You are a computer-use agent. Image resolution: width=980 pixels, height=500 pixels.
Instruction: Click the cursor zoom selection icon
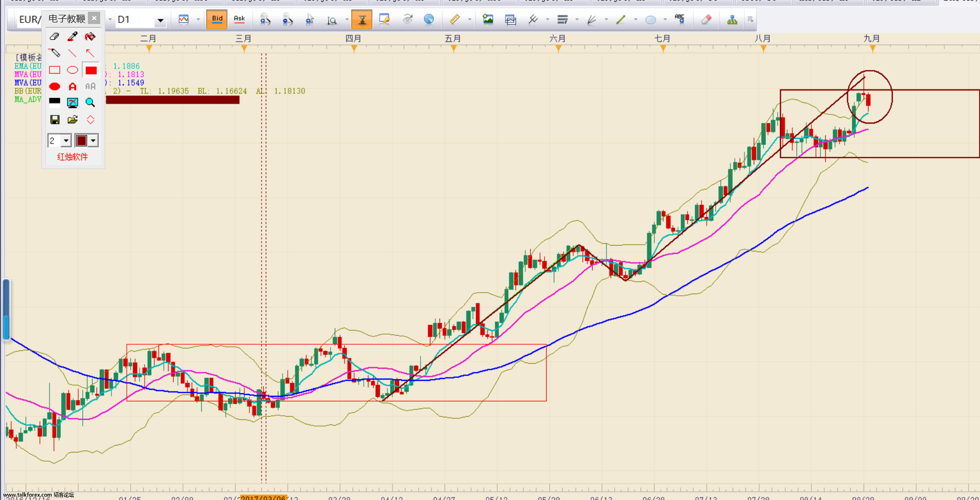pyautogui.click(x=310, y=19)
